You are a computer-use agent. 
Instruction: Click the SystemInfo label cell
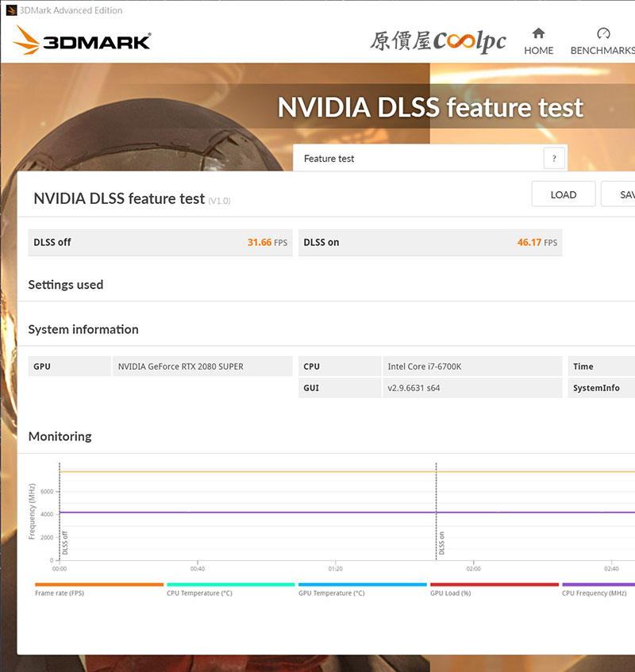coord(601,388)
